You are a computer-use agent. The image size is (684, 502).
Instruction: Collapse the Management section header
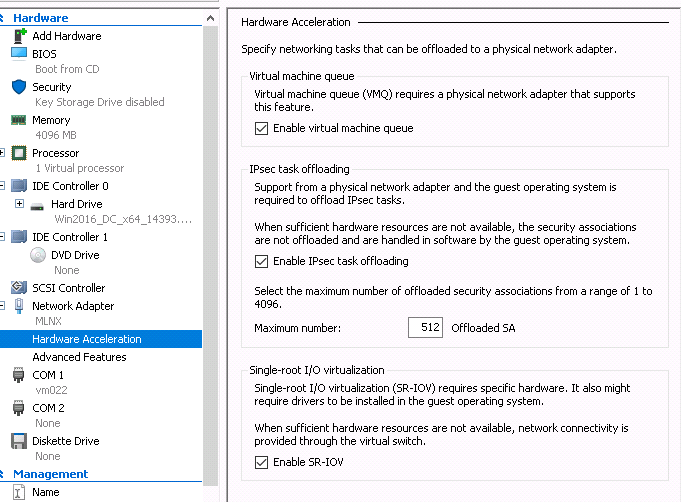click(x=4, y=474)
